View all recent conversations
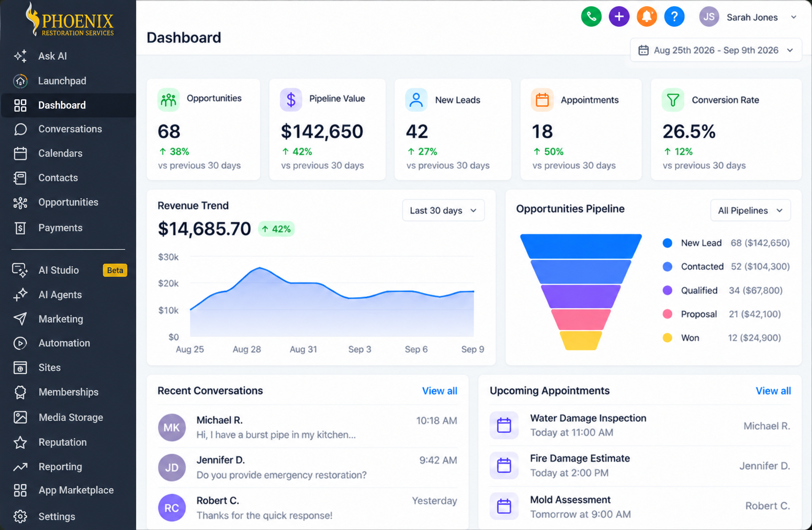 coord(439,391)
